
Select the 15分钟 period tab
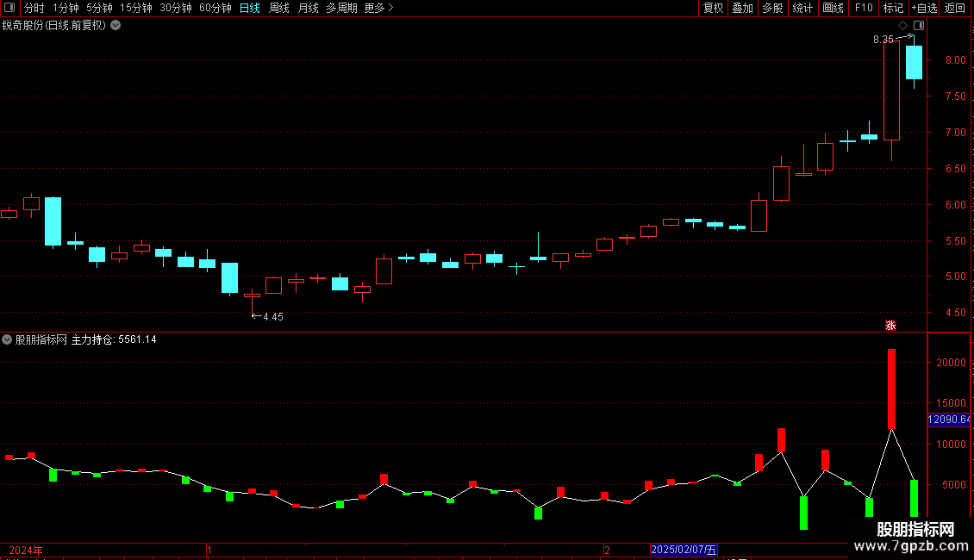(x=136, y=8)
